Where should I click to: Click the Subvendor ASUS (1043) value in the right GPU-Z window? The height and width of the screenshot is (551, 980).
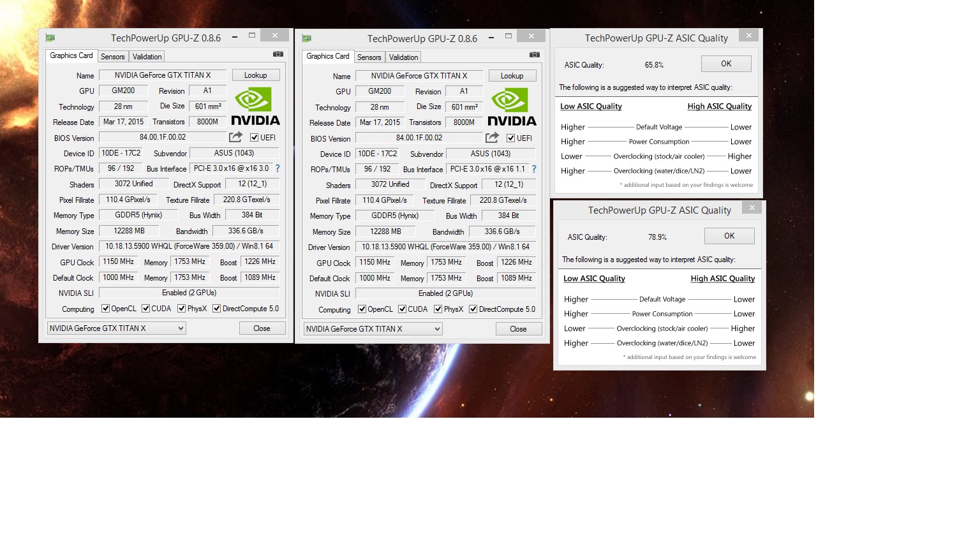click(x=491, y=154)
